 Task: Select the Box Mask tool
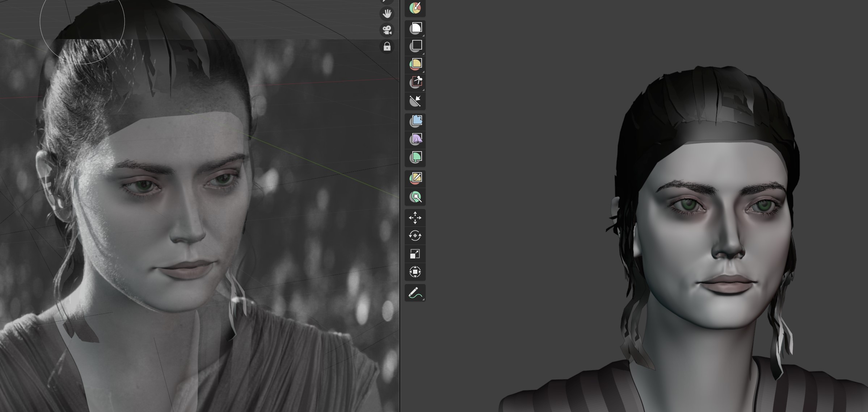click(x=415, y=28)
